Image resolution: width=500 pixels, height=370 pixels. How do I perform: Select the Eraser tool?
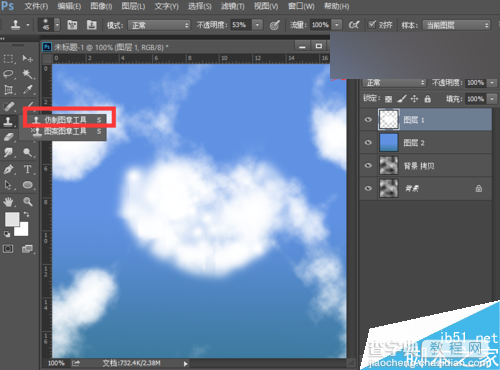(x=8, y=137)
